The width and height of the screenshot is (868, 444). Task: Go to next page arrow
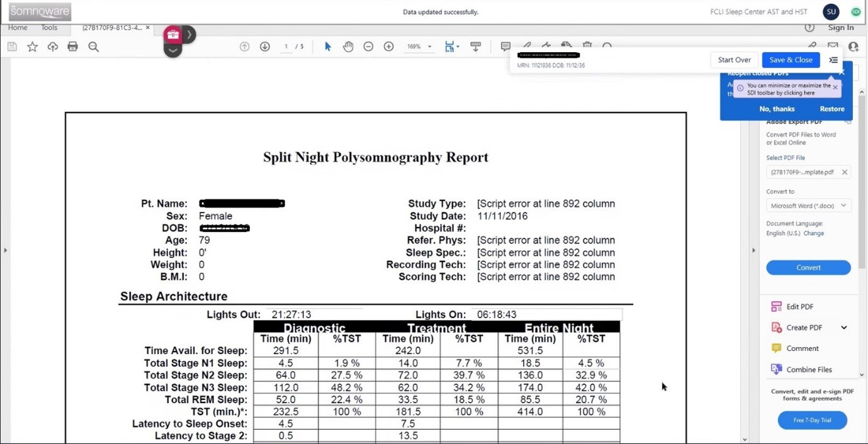265,47
